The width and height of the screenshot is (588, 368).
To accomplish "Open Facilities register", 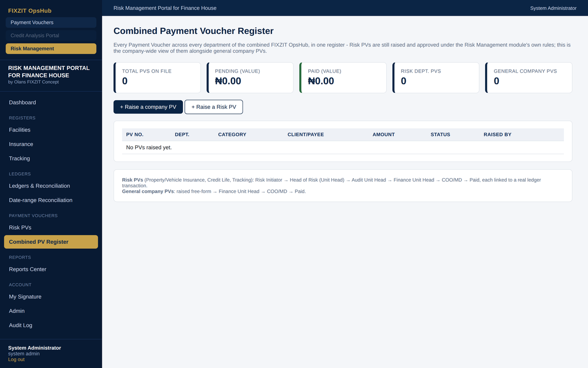I will (x=51, y=130).
